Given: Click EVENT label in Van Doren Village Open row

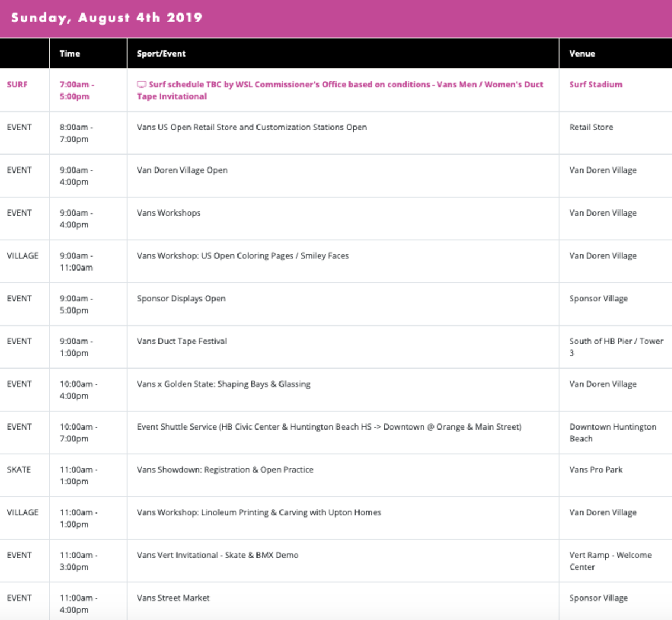Looking at the screenshot, I should coord(20,170).
